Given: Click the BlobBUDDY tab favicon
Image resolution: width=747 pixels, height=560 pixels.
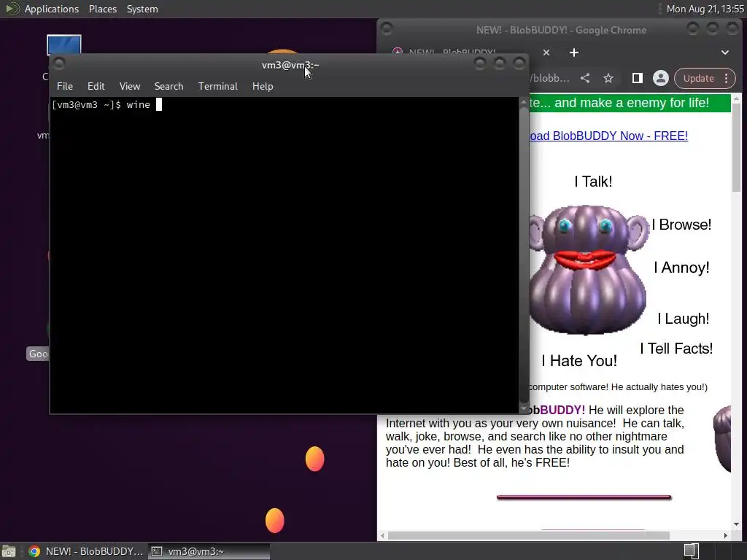Looking at the screenshot, I should (398, 52).
